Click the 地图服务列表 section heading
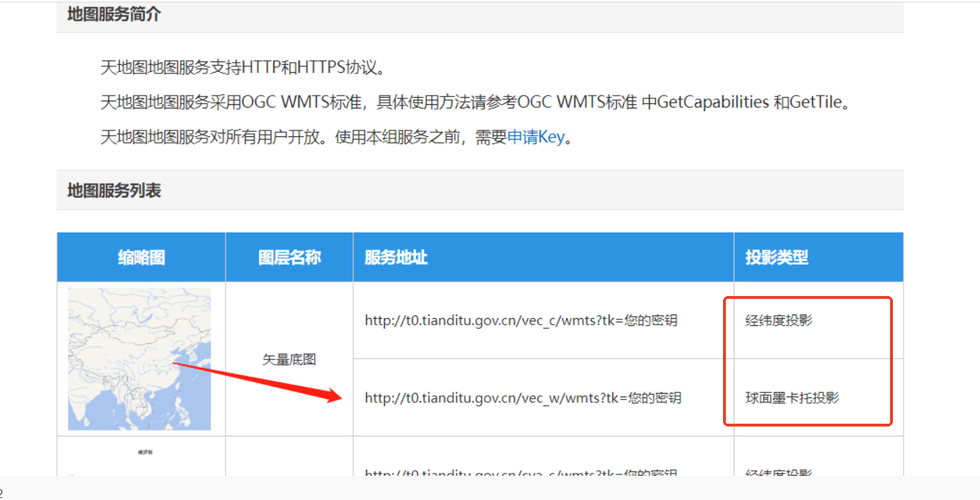 click(114, 190)
